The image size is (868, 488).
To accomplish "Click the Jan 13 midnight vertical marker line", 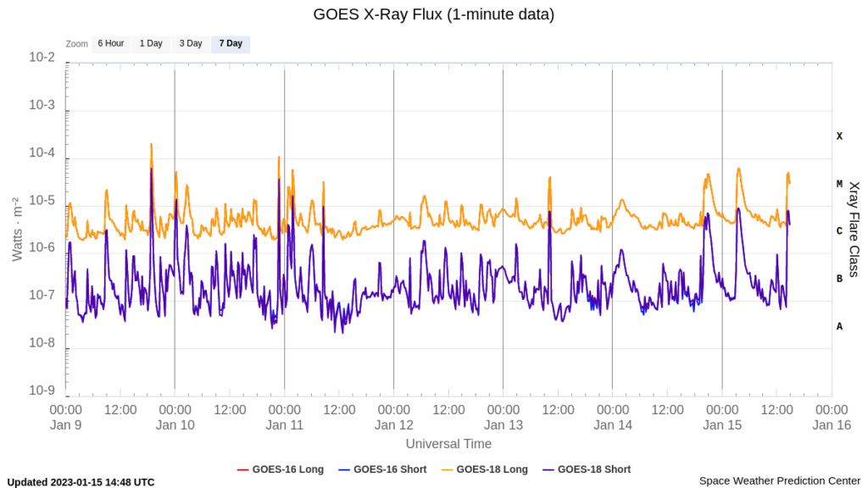I will pos(503,254).
